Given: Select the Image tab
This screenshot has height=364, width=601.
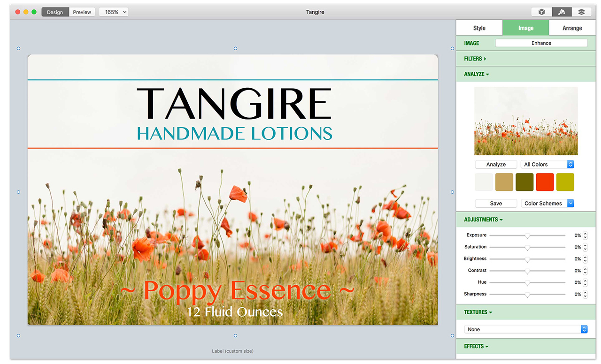Looking at the screenshot, I should click(525, 28).
